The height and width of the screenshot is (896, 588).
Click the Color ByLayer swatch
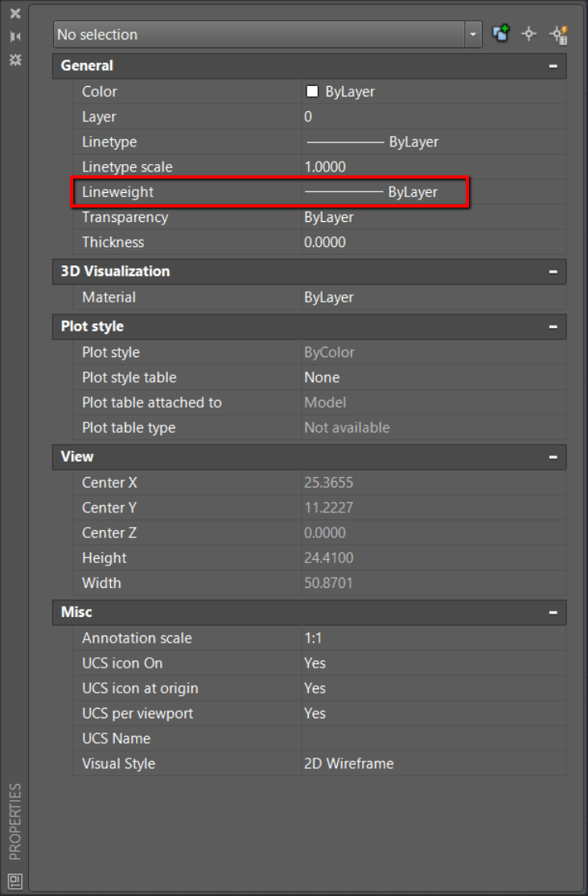(310, 92)
